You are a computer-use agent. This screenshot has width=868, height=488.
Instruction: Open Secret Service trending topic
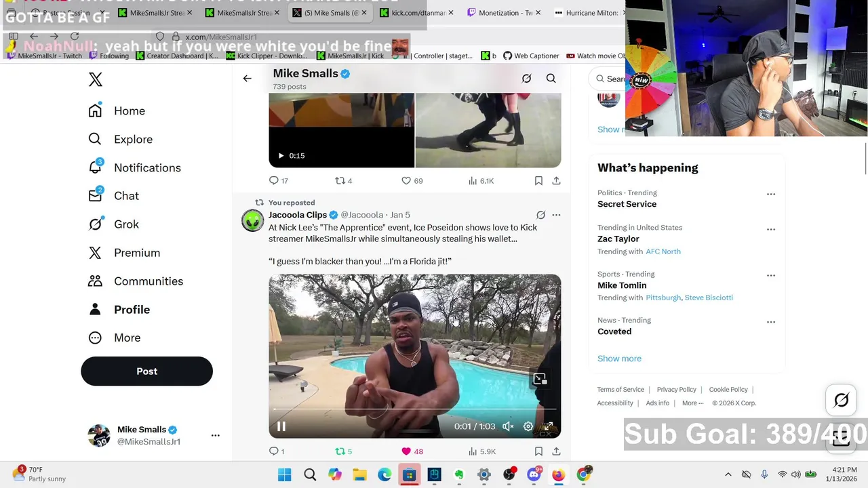point(627,204)
